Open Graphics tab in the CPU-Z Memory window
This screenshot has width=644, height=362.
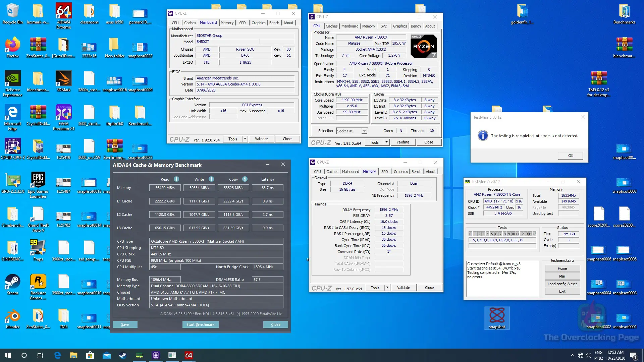point(400,172)
